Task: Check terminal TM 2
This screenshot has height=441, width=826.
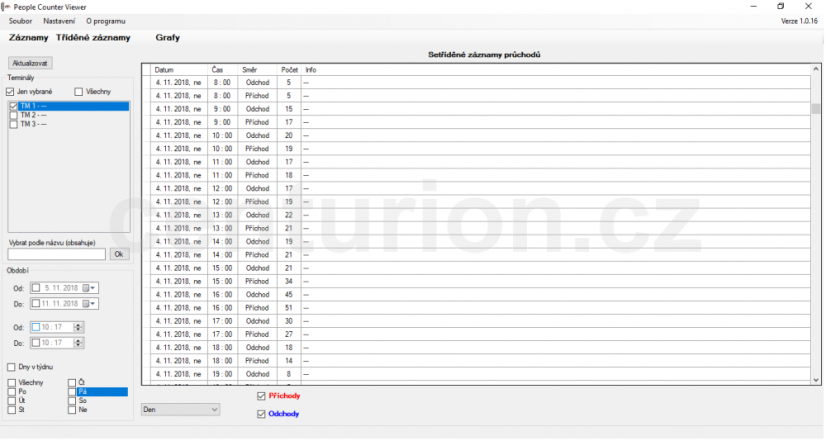Action: pyautogui.click(x=14, y=115)
